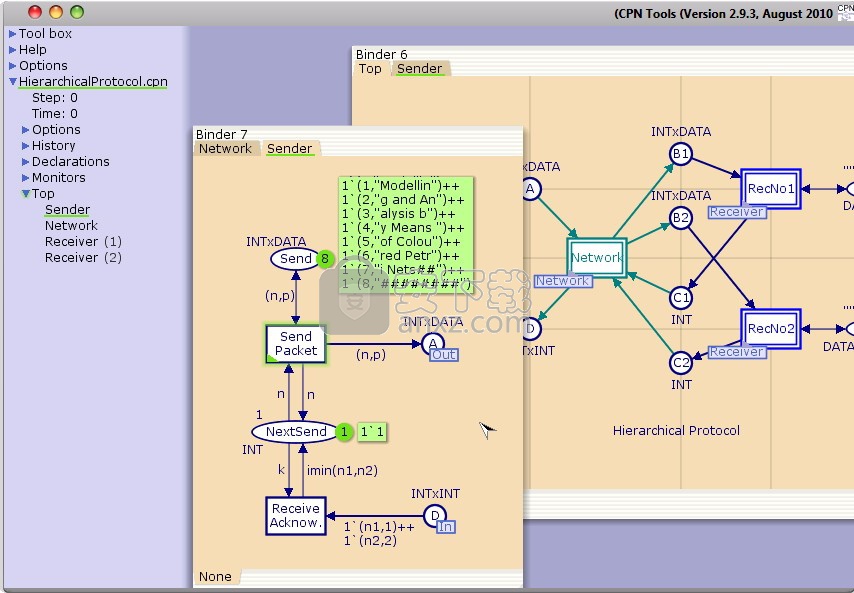Collapse the HierarchicalProtocol.cpn net
This screenshot has height=593, width=854.
(x=13, y=82)
